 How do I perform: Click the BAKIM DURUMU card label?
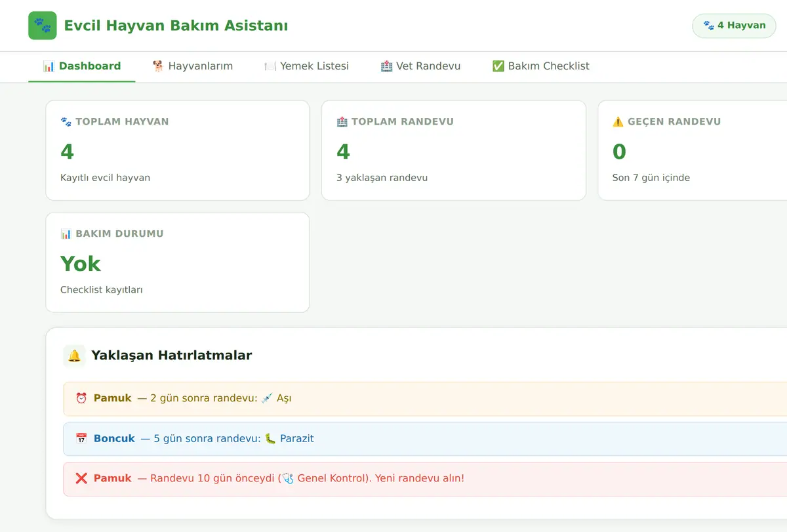(x=119, y=234)
